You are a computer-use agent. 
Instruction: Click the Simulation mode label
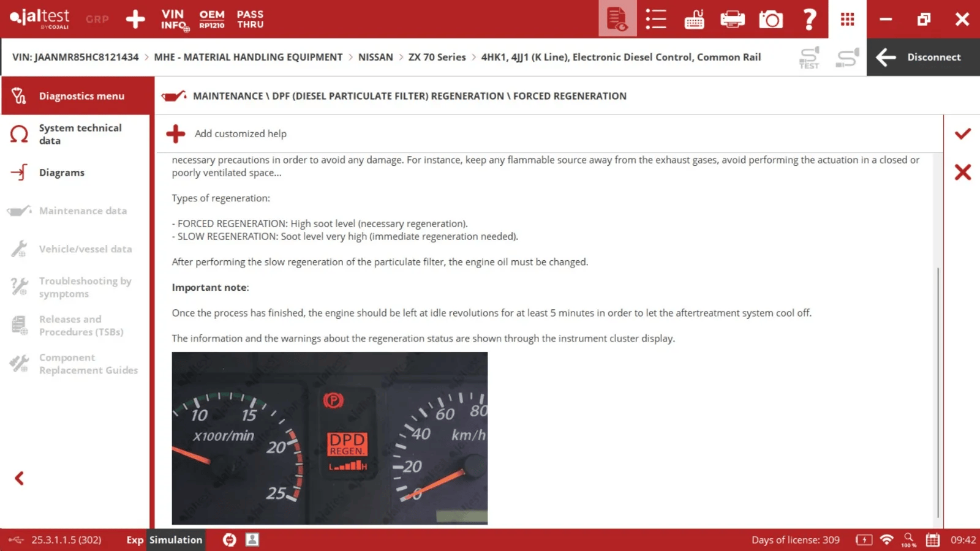pyautogui.click(x=176, y=540)
